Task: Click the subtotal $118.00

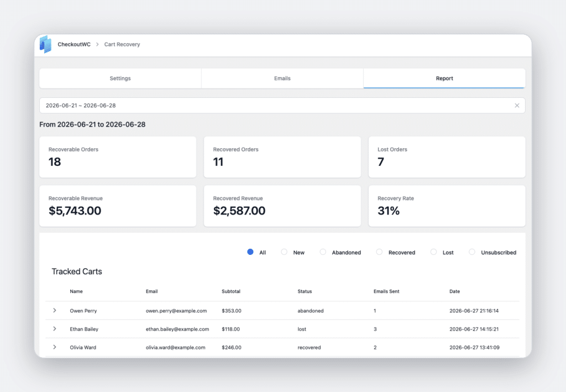Action: click(230, 329)
